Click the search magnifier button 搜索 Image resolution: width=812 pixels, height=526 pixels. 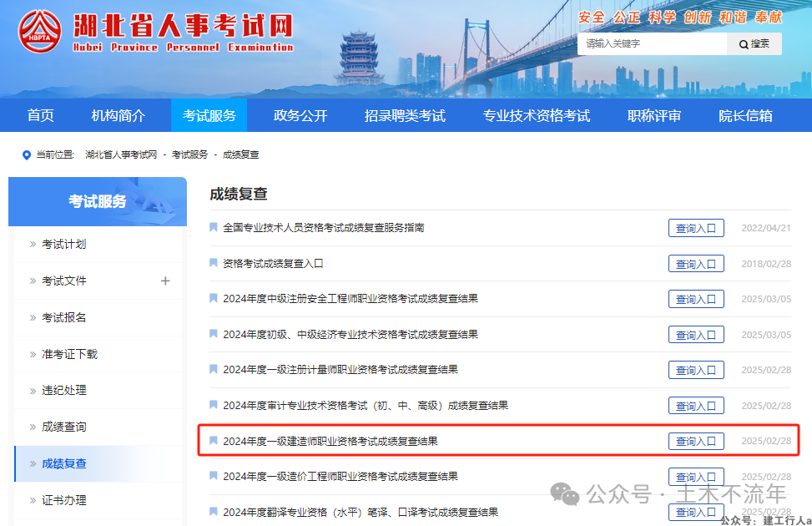pos(754,44)
